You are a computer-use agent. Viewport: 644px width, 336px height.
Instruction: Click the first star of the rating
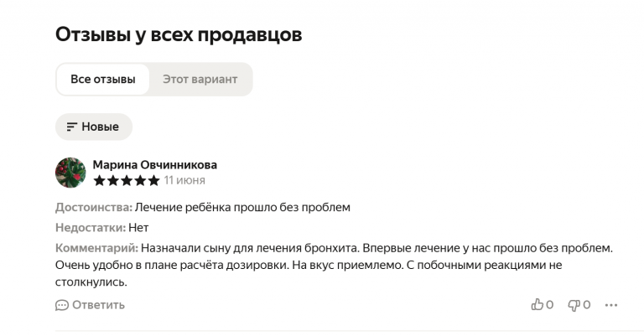tap(100, 180)
